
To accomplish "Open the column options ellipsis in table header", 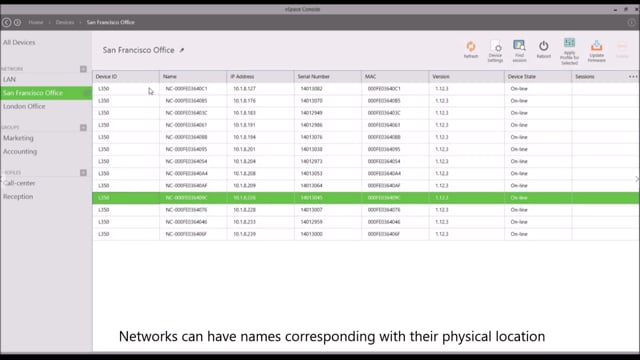I will (633, 76).
